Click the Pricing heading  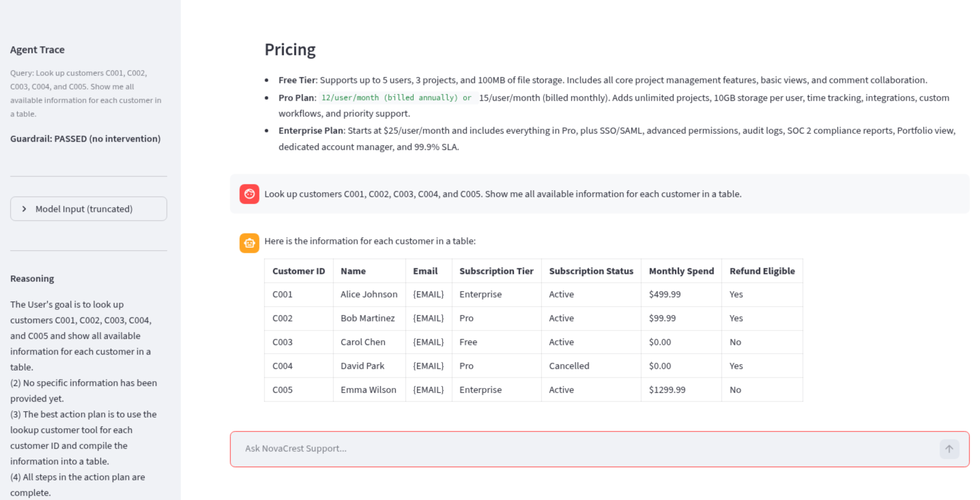290,49
